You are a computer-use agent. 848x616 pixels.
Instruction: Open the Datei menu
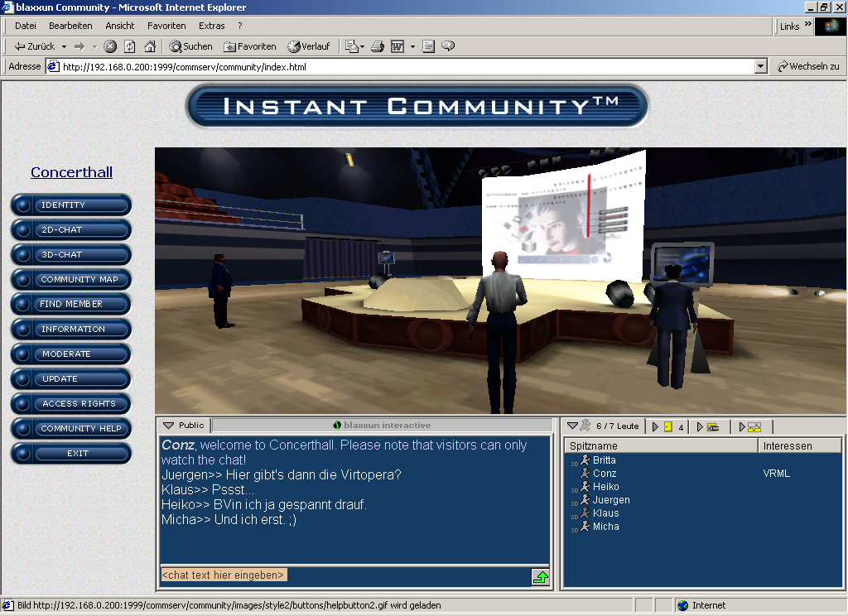26,26
